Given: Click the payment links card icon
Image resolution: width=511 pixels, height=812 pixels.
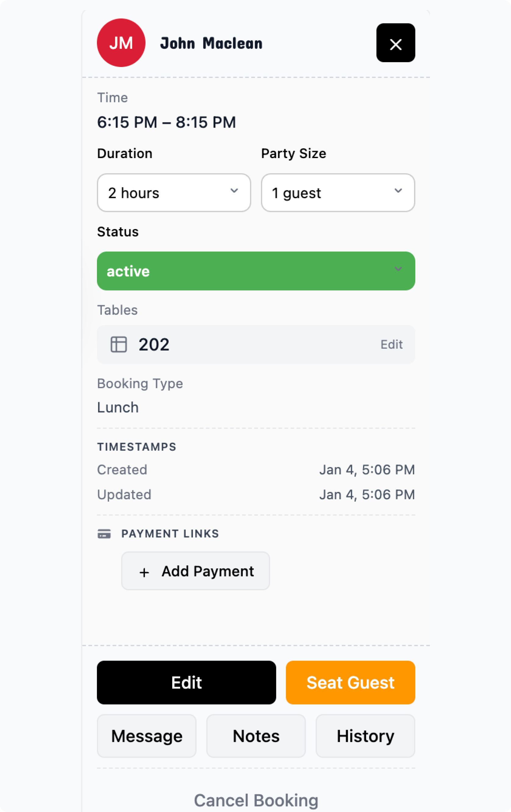Looking at the screenshot, I should click(104, 534).
